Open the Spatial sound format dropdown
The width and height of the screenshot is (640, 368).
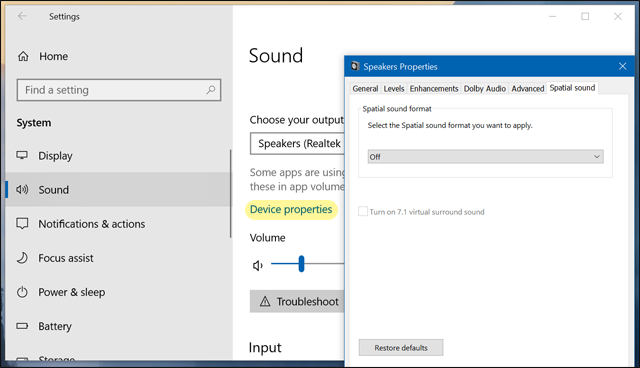point(485,157)
